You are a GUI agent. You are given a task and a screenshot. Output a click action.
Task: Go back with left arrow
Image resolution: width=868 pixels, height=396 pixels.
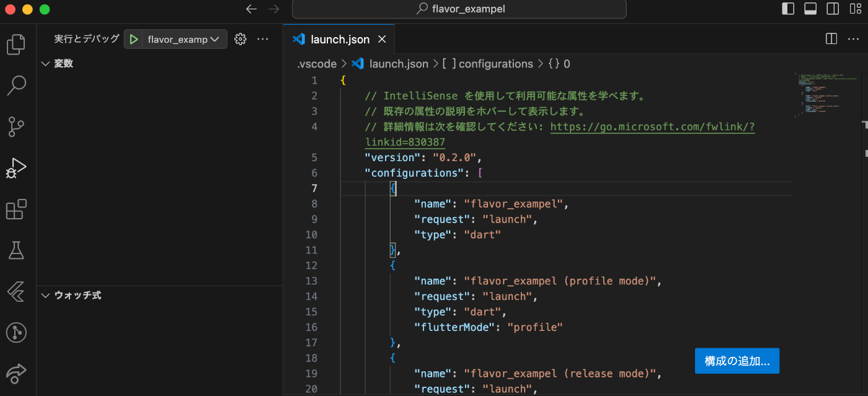tap(251, 9)
